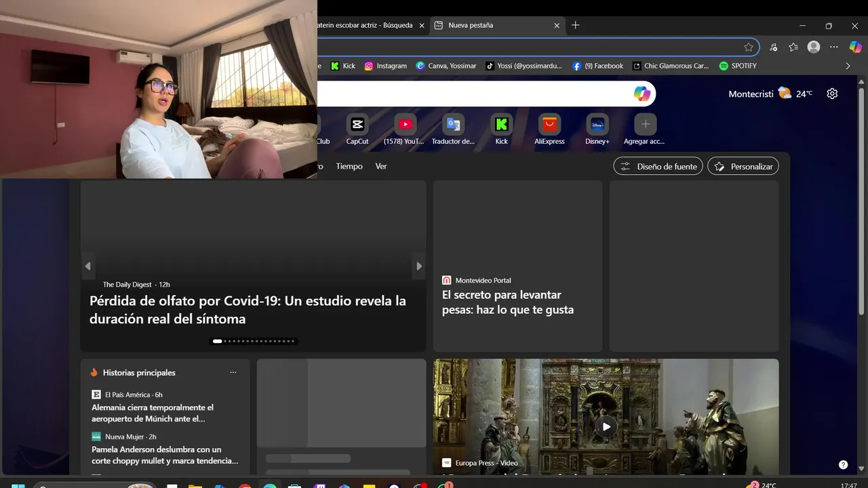Click the El País América source label

127,394
